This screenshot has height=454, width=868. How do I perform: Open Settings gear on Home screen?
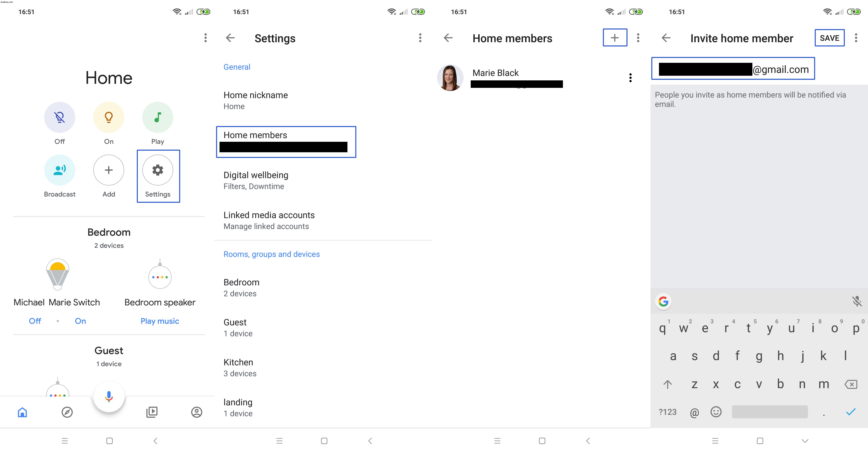point(158,170)
